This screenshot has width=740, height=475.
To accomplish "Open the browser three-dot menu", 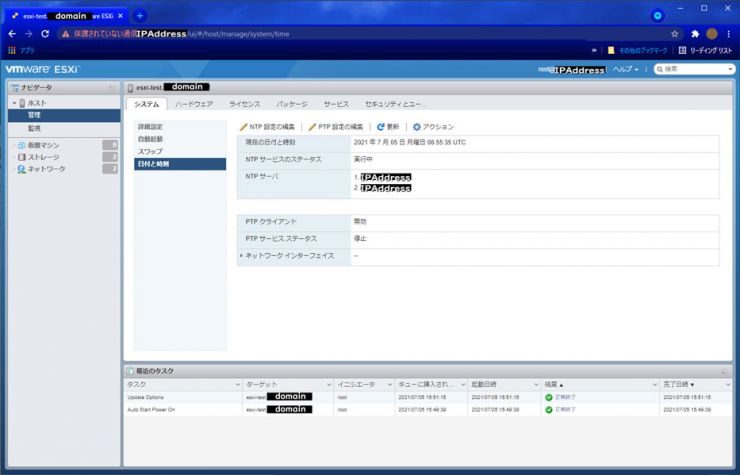I will pos(729,34).
